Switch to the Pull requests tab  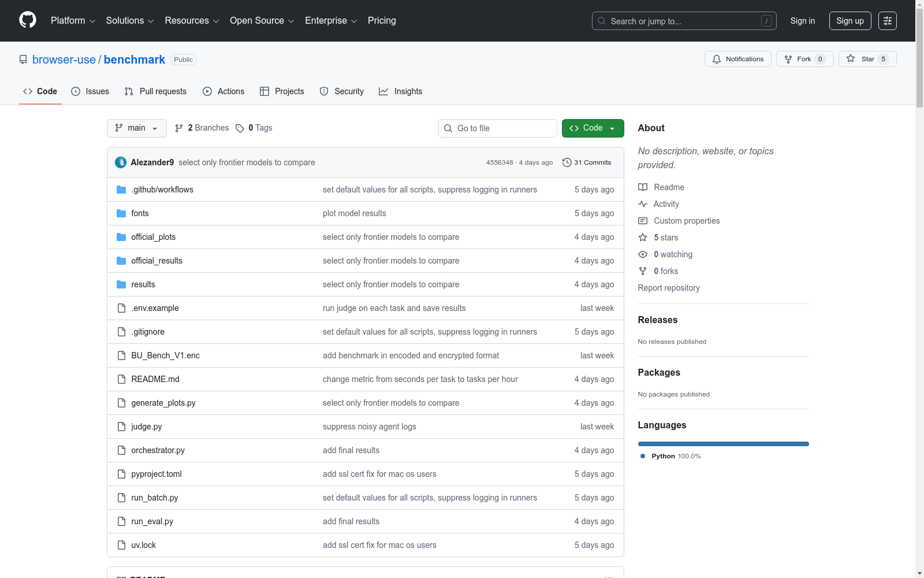(x=155, y=91)
